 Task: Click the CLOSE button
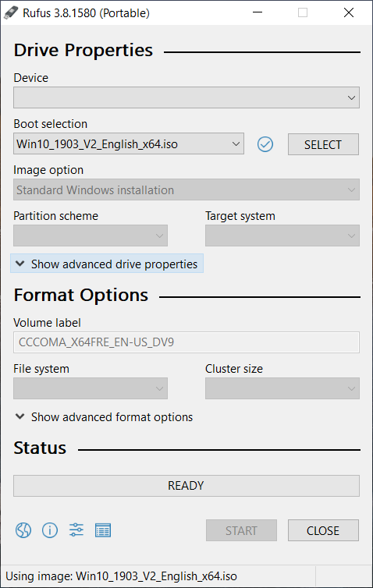point(323,530)
